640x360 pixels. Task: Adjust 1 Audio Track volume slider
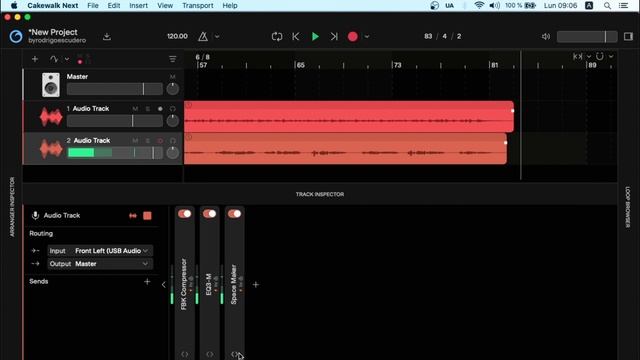coord(115,121)
